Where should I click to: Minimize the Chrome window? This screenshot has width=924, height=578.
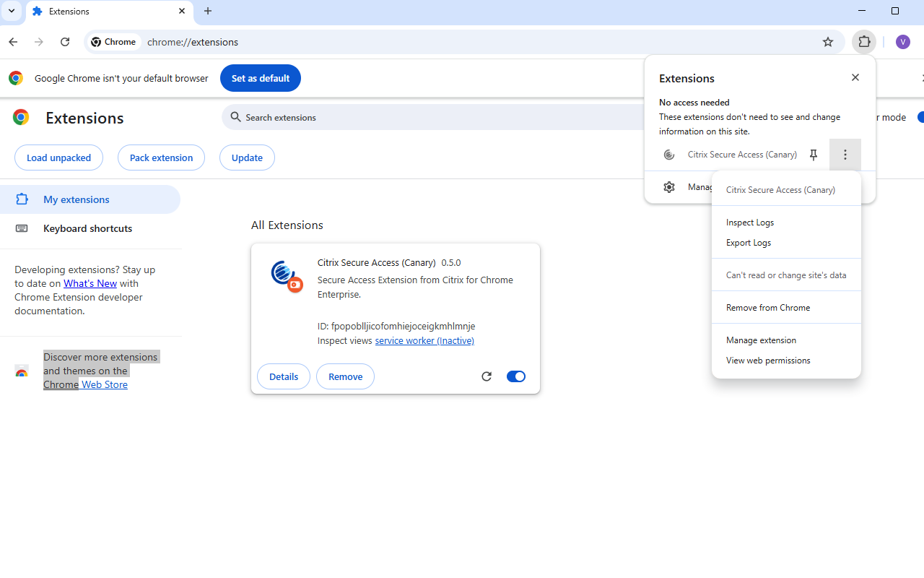click(862, 11)
